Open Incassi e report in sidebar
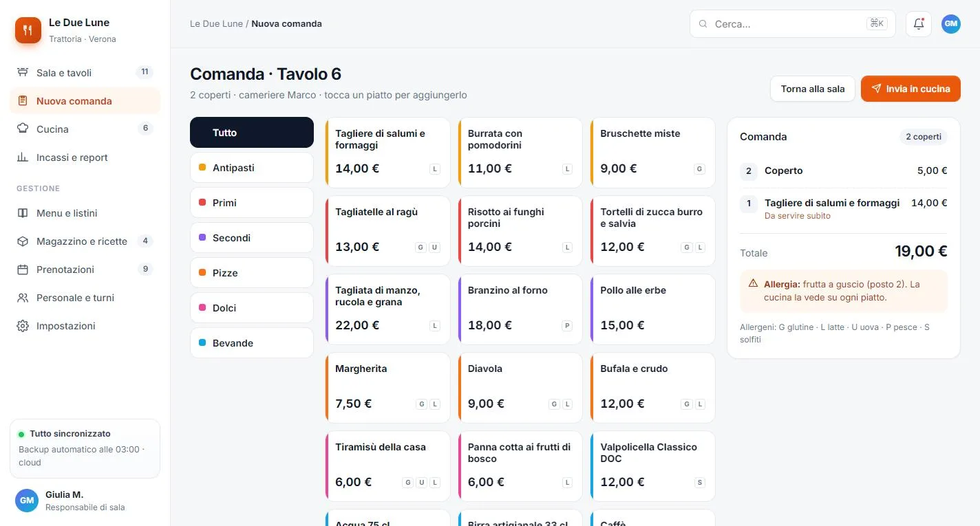 click(85, 157)
